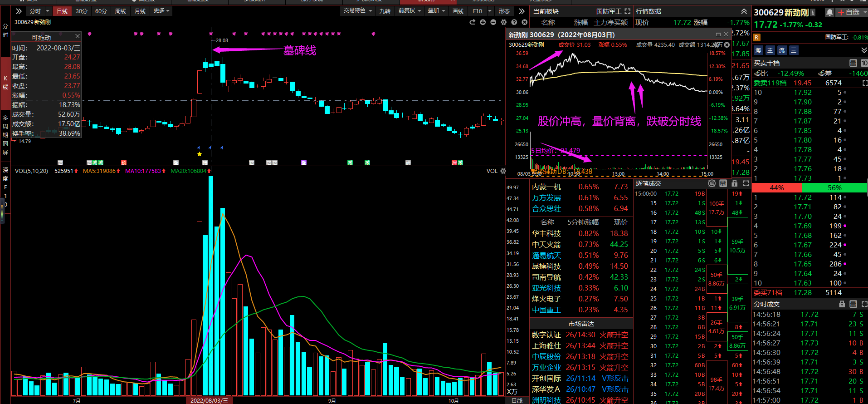Open the 自选 dropdown arrow

[864, 12]
